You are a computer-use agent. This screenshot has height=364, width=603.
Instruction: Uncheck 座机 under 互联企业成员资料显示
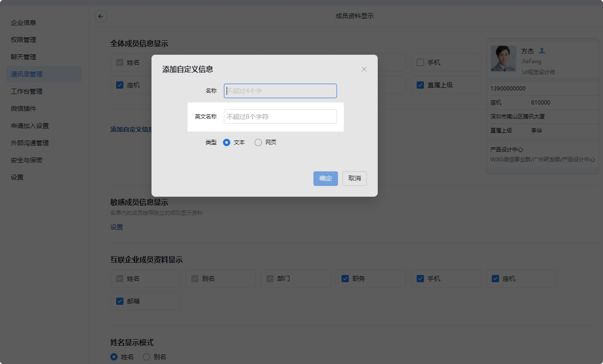(x=495, y=279)
